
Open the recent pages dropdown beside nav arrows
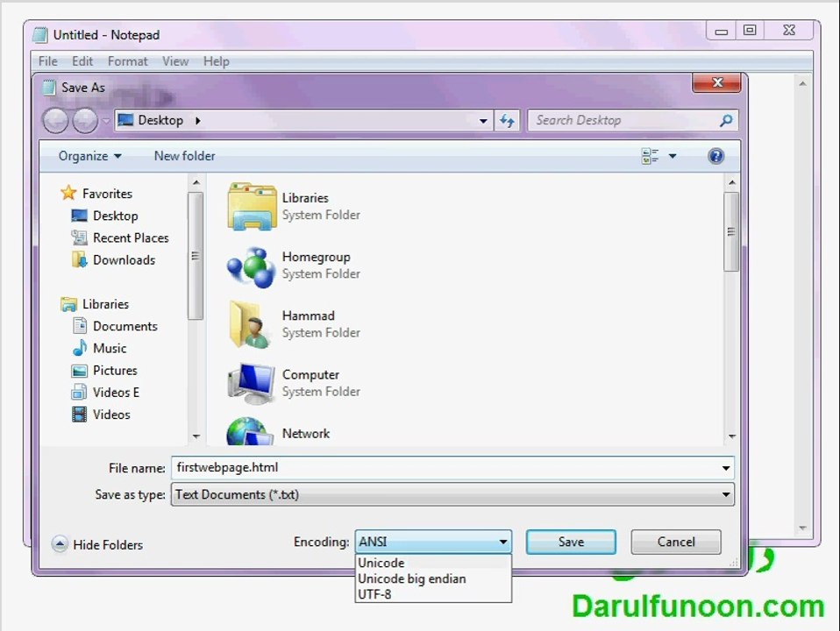[x=106, y=121]
